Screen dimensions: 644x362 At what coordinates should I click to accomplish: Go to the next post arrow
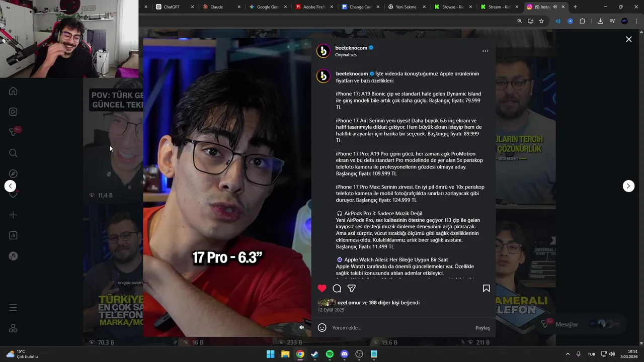click(628, 186)
